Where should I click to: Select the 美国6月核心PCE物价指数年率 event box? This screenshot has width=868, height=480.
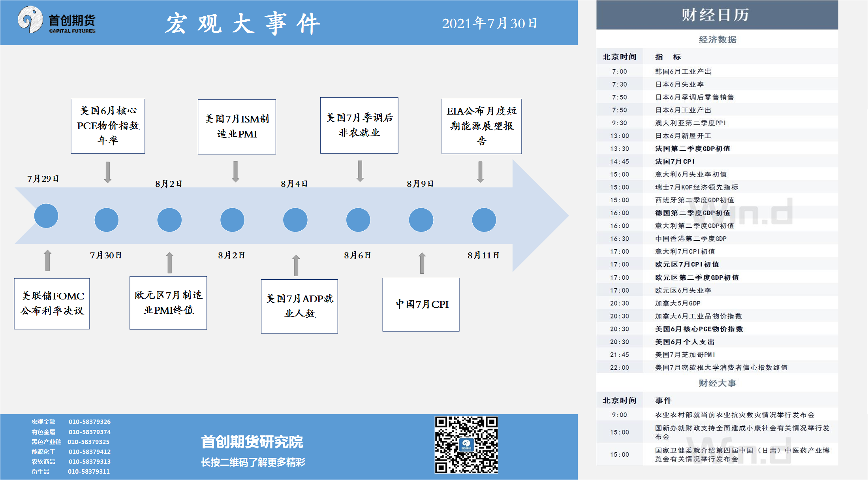click(x=108, y=126)
